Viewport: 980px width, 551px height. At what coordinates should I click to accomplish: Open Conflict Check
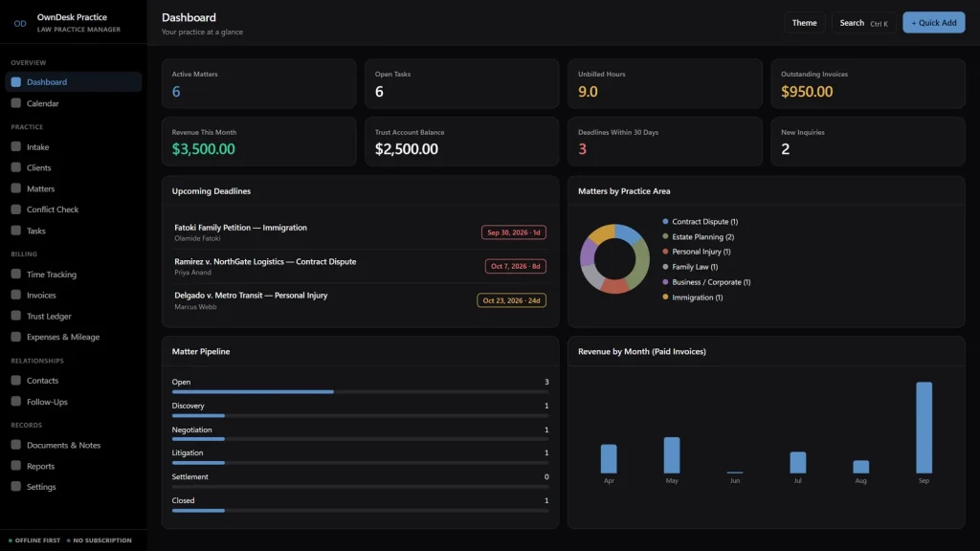point(73,209)
